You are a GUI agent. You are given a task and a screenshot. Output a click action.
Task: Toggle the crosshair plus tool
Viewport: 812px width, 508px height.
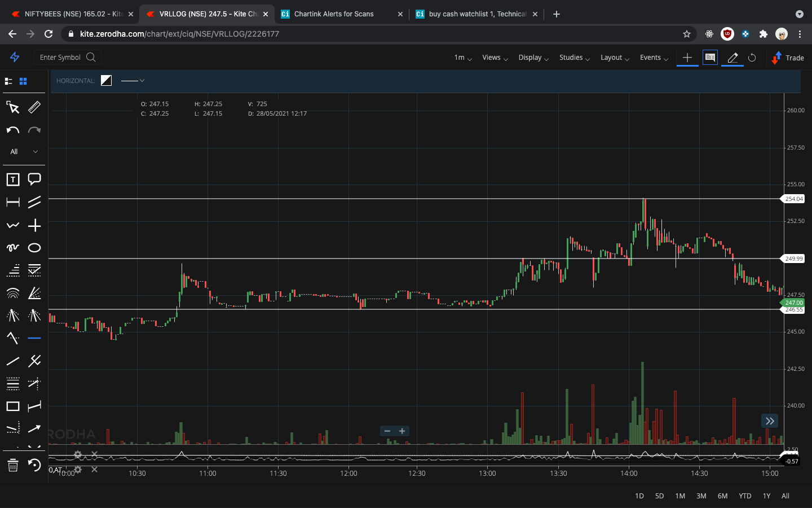(34, 225)
